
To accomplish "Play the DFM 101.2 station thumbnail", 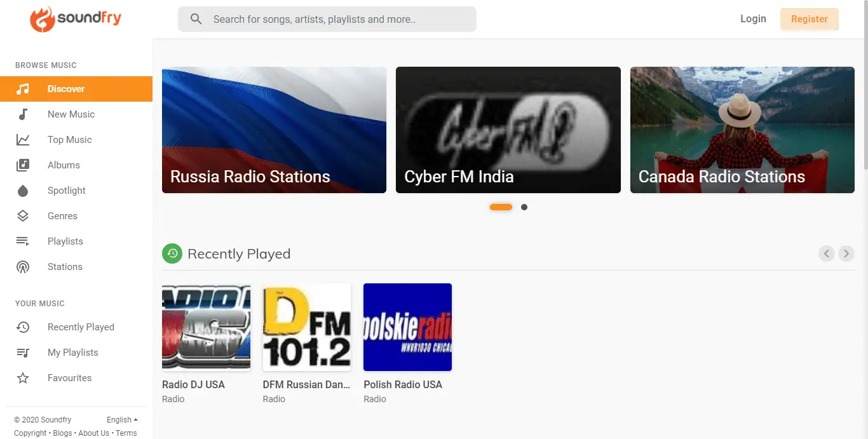I will coord(307,327).
